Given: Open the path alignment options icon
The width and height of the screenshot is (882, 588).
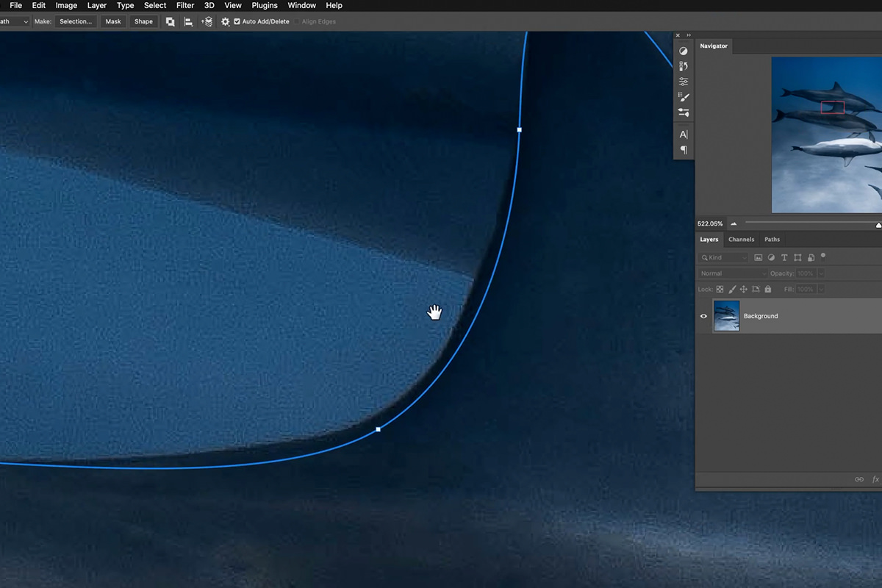Looking at the screenshot, I should [189, 21].
